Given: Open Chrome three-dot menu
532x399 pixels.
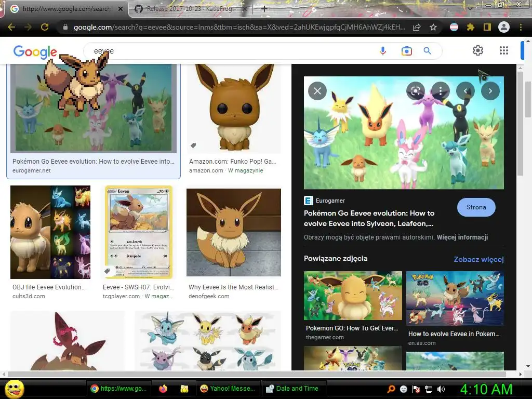Looking at the screenshot, I should 521,27.
